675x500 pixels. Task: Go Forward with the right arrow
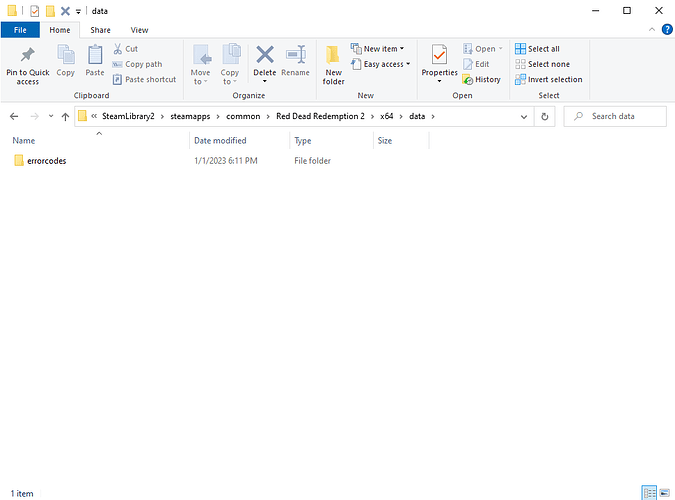coord(34,116)
